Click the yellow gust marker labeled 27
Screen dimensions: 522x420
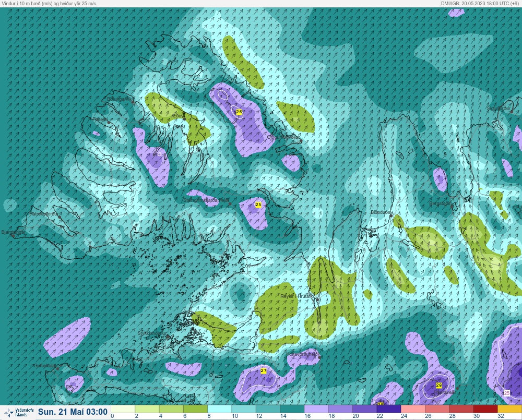coord(263,370)
